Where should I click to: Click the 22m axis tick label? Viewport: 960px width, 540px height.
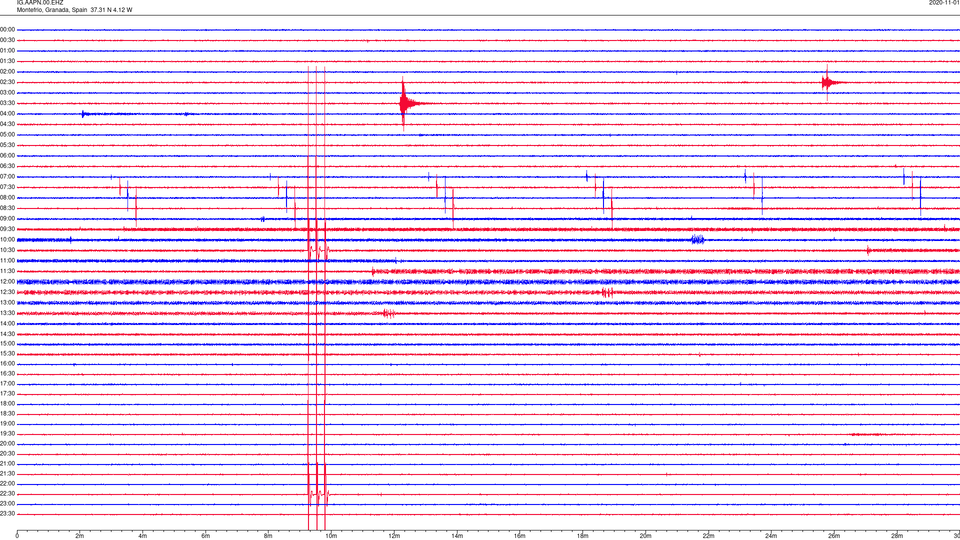click(708, 536)
